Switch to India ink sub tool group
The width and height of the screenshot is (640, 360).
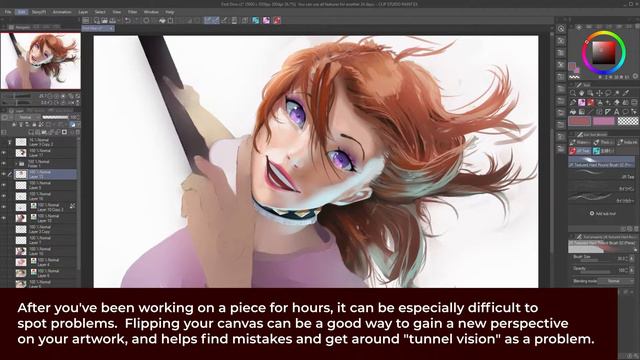click(x=628, y=142)
